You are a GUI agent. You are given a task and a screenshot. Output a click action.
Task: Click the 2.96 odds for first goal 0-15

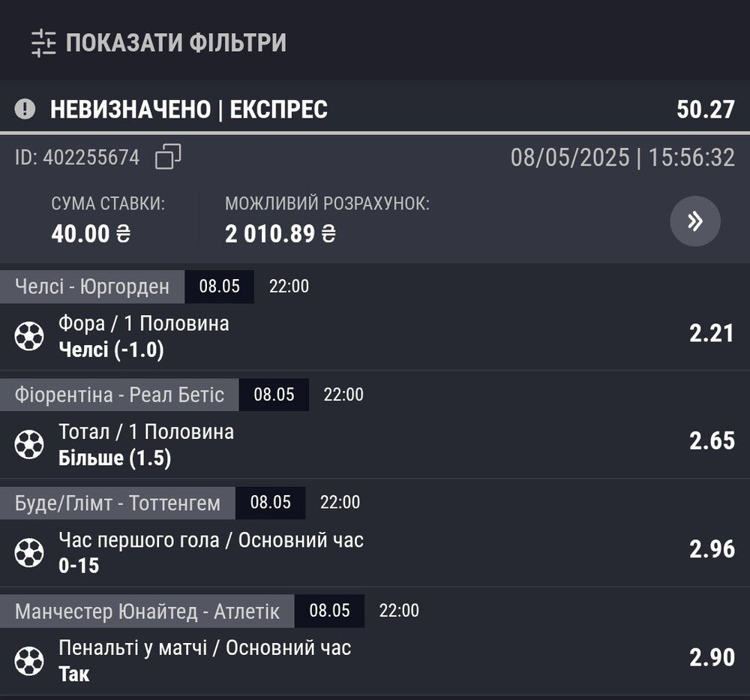pyautogui.click(x=712, y=549)
